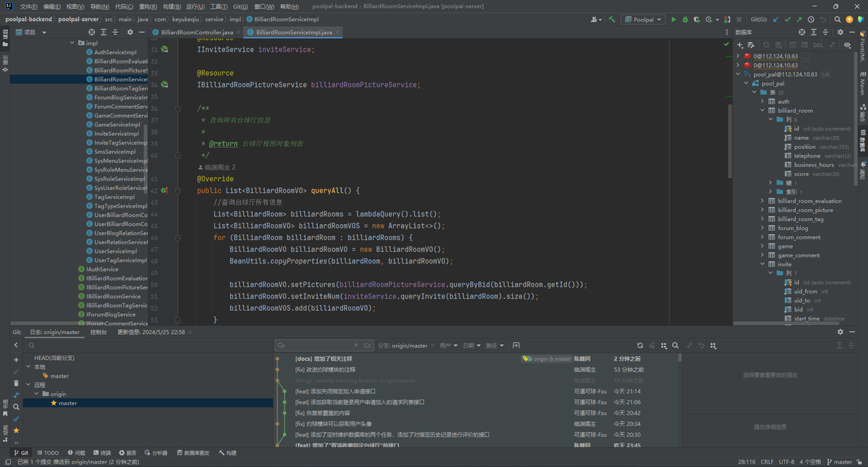868x467 pixels.
Task: Expand the billiard_room_evaluation table node
Action: tap(762, 201)
